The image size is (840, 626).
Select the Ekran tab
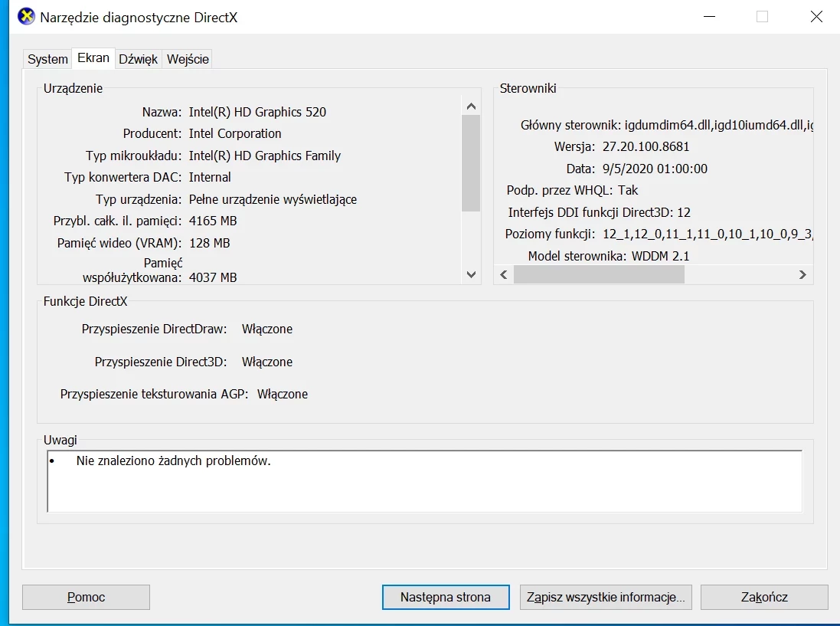pos(93,58)
